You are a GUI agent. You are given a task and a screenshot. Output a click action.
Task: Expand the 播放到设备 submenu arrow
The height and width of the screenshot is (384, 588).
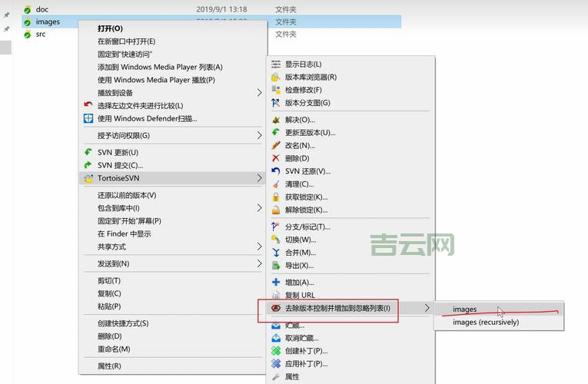pos(259,92)
